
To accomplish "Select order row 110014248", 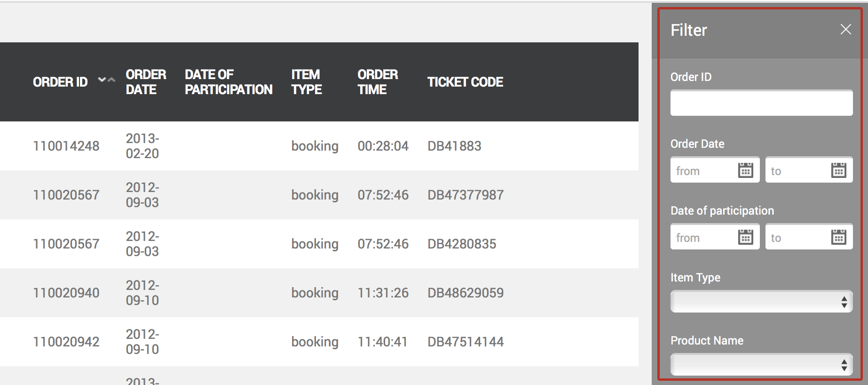I will pyautogui.click(x=319, y=146).
